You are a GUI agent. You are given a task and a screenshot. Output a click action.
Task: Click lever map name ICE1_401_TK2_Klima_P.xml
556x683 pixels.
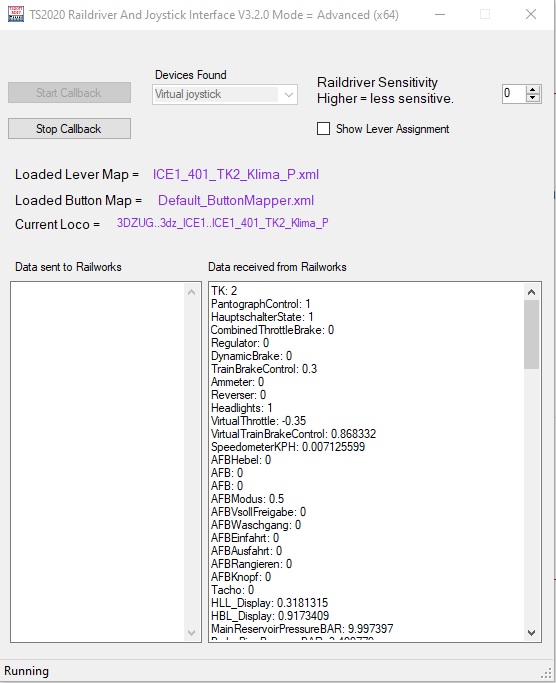click(236, 175)
